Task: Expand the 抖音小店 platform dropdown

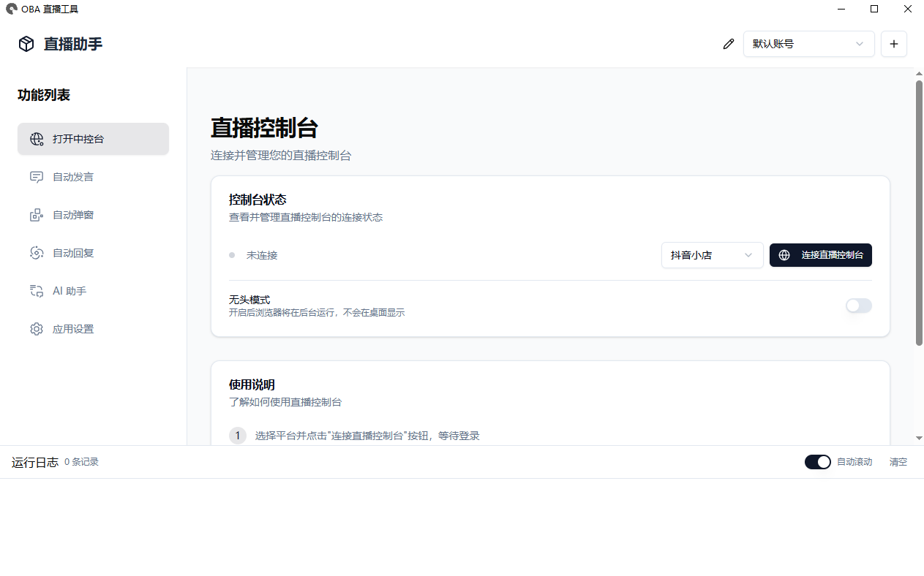Action: point(712,255)
